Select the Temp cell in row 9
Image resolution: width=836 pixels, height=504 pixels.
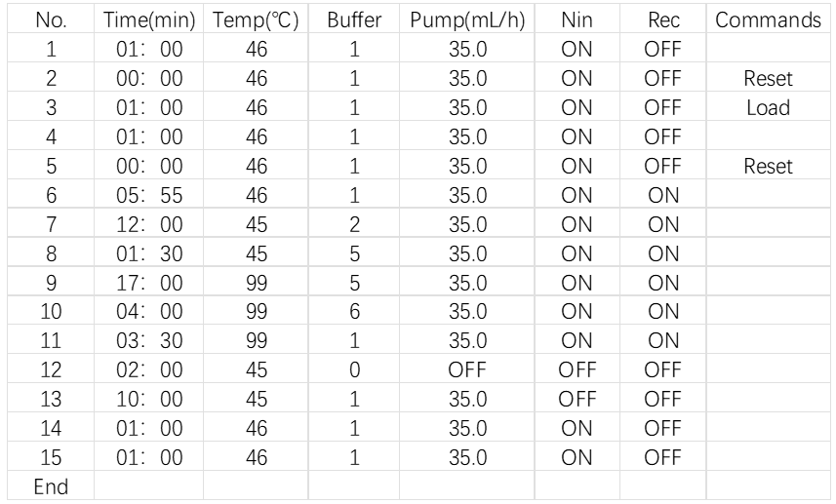tap(256, 284)
